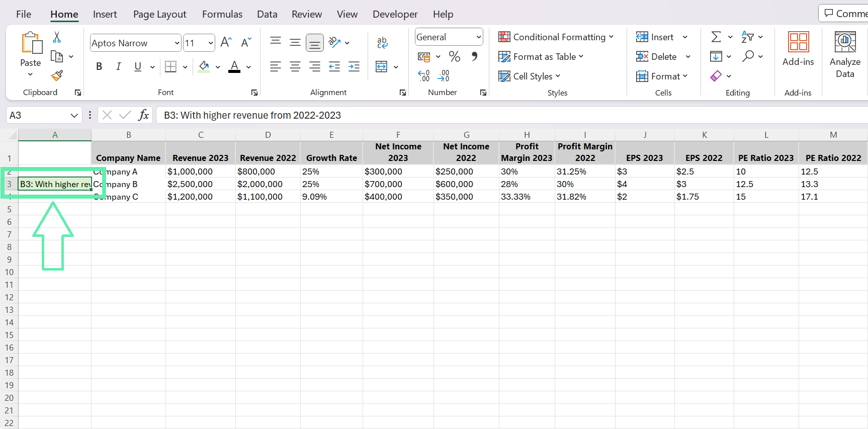
Task: Expand the Conditional Formatting menu
Action: click(556, 37)
